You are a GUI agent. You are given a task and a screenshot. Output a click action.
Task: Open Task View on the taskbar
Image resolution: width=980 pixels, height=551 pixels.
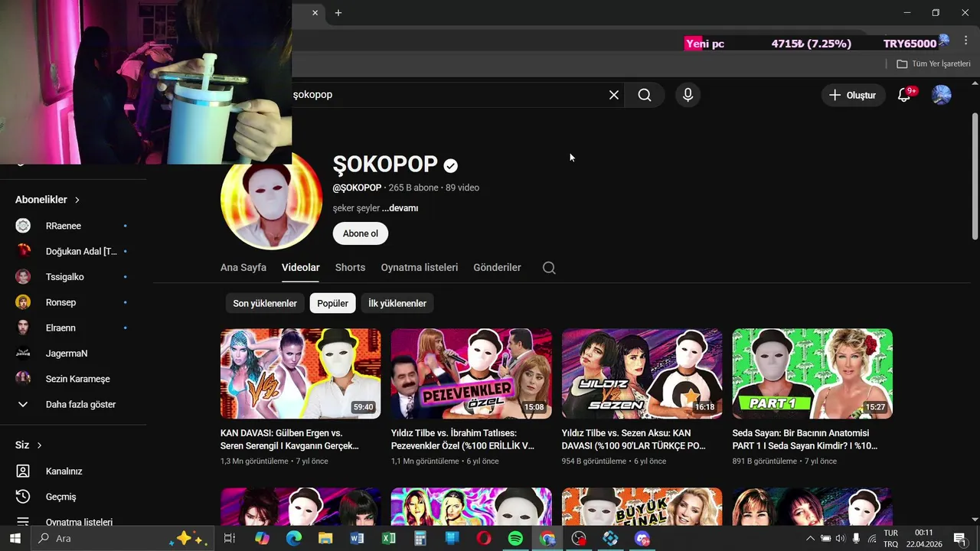click(x=229, y=539)
